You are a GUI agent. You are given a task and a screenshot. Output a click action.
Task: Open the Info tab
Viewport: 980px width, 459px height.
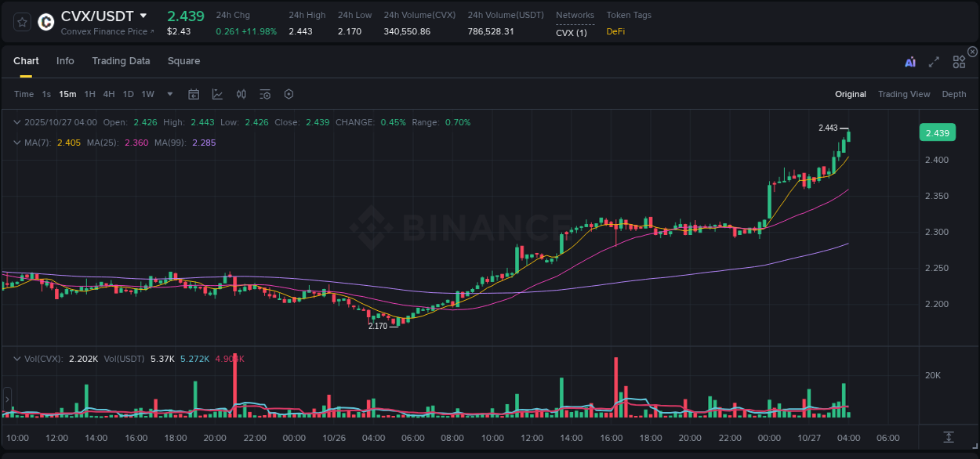(65, 60)
